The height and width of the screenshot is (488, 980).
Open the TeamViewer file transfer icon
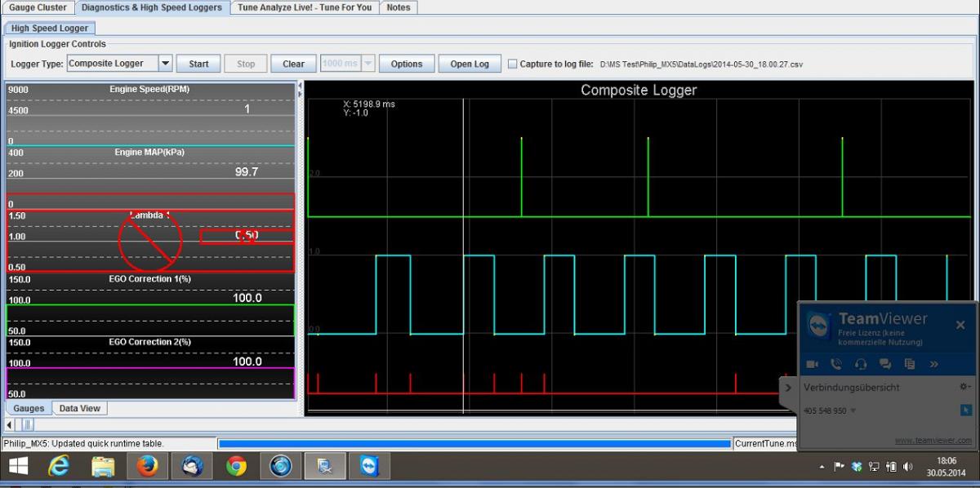click(x=909, y=364)
